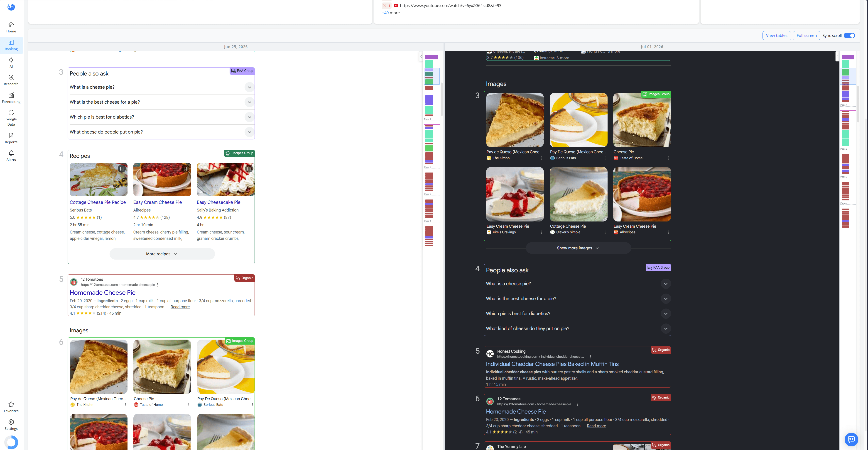Open options for the Allrecipes image, right panel

coord(669,232)
